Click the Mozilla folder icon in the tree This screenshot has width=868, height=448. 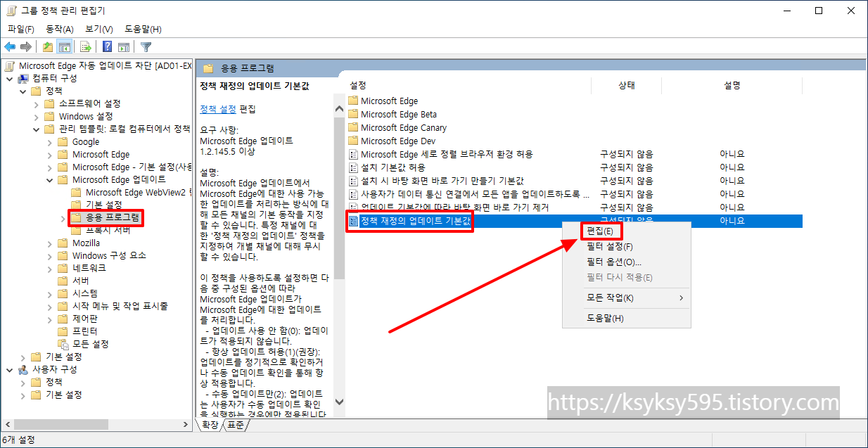(63, 243)
